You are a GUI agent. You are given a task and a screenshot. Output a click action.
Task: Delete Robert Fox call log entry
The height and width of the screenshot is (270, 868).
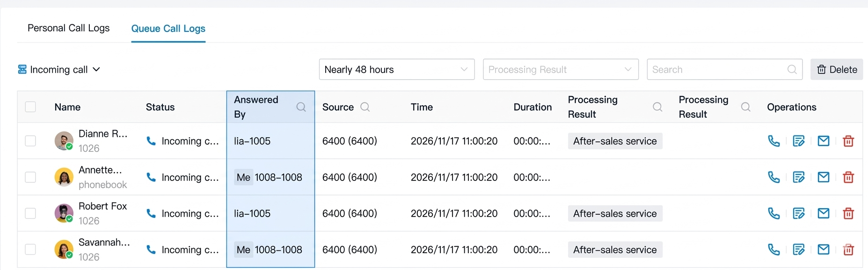point(848,213)
